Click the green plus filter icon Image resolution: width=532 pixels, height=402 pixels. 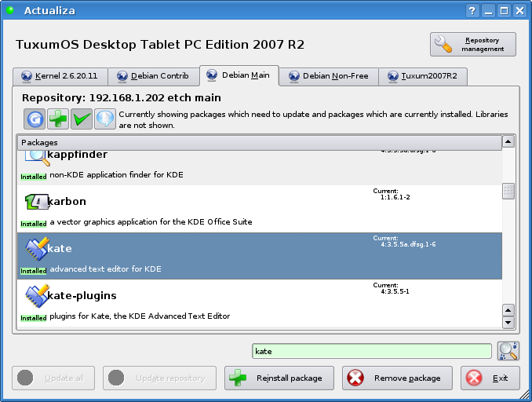(x=58, y=119)
